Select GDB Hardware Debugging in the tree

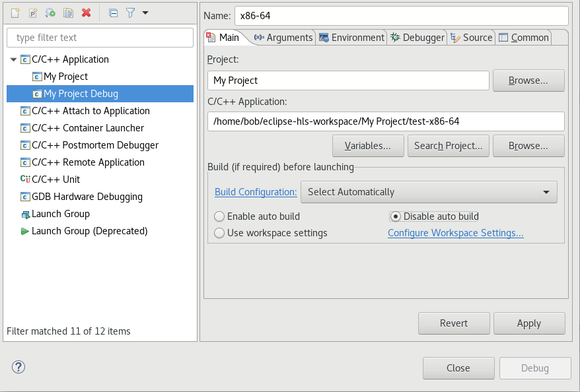click(87, 197)
